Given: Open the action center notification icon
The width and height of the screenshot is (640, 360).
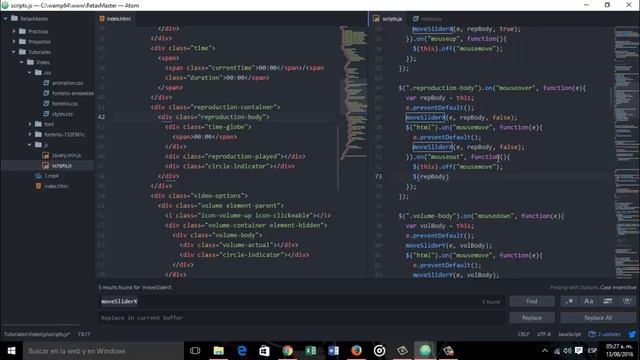Looking at the screenshot, I should coord(579,351).
